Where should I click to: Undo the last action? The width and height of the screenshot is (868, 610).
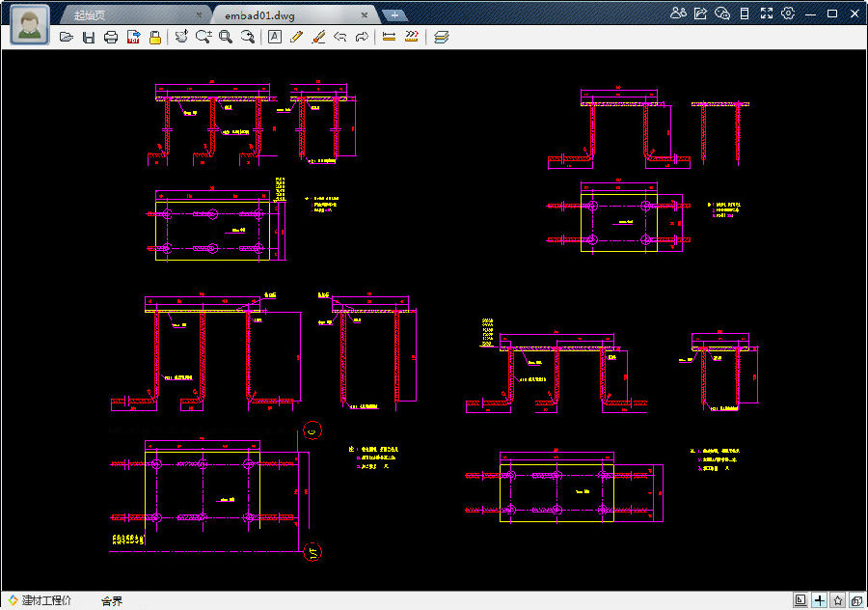coord(339,37)
